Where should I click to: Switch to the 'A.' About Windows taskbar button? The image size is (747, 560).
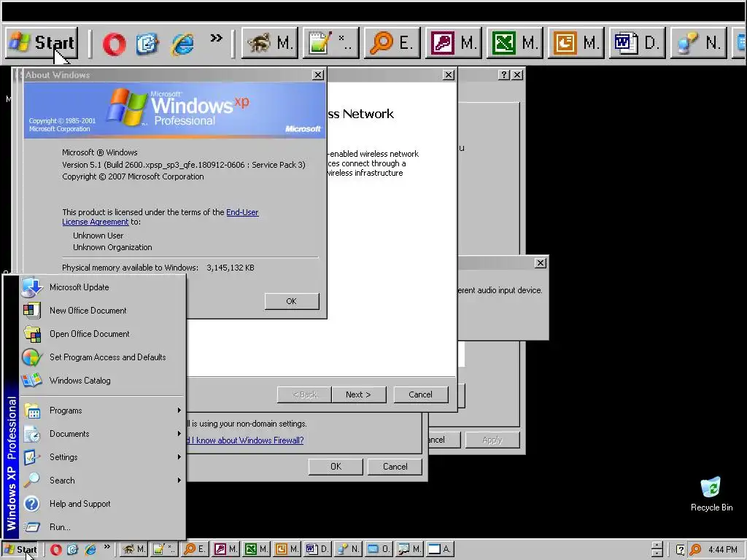pos(440,549)
